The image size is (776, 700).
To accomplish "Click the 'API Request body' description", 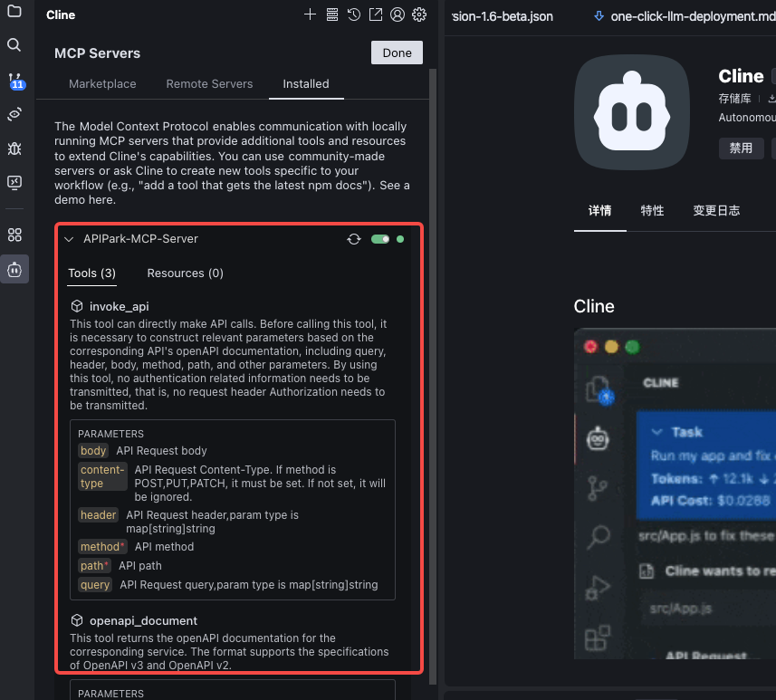I will (x=161, y=450).
